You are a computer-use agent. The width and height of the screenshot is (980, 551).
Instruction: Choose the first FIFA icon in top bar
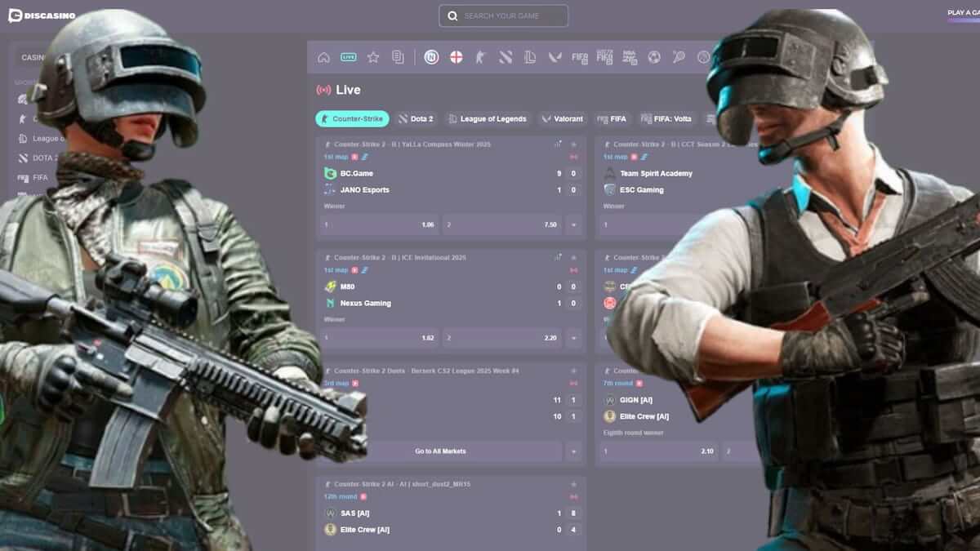(580, 57)
